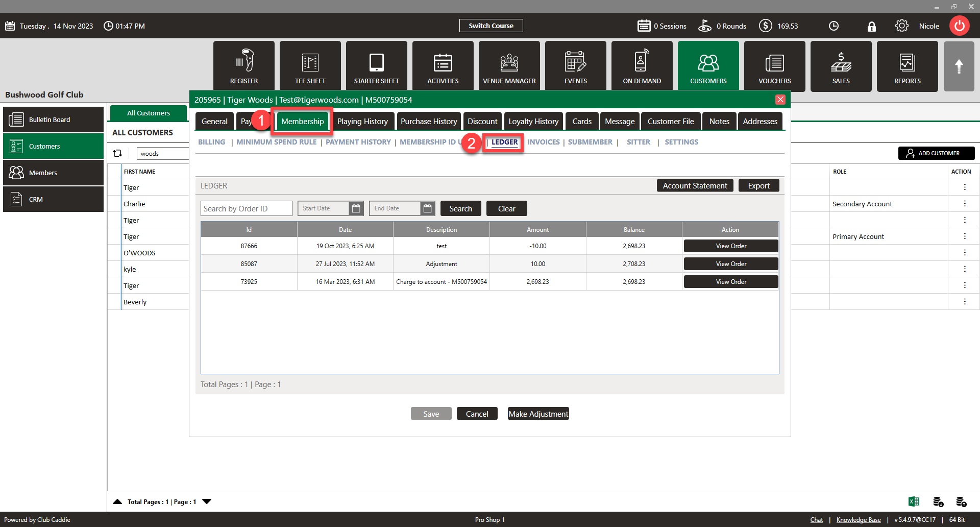Open settings gear in top bar

click(x=901, y=26)
